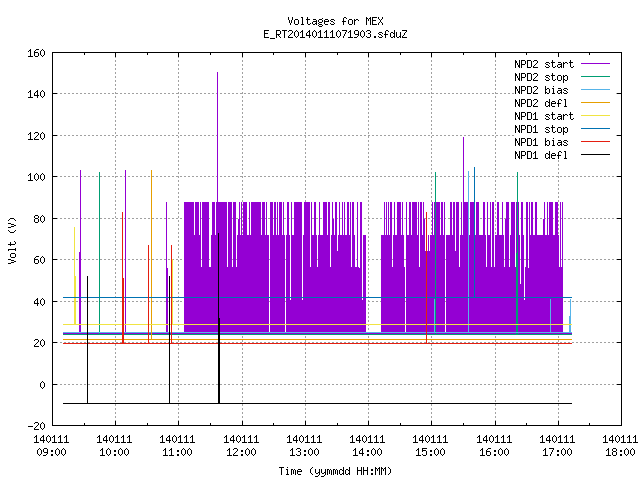Click the chart title 'Voltages for MEX'
Image resolution: width=640 pixels, height=480 pixels.
(335, 21)
